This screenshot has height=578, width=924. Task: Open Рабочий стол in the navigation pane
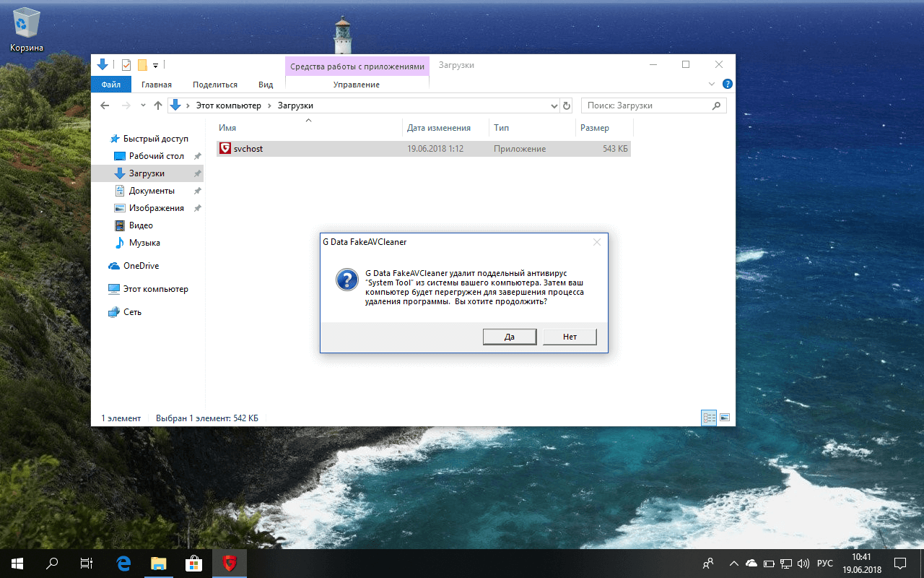coord(156,156)
